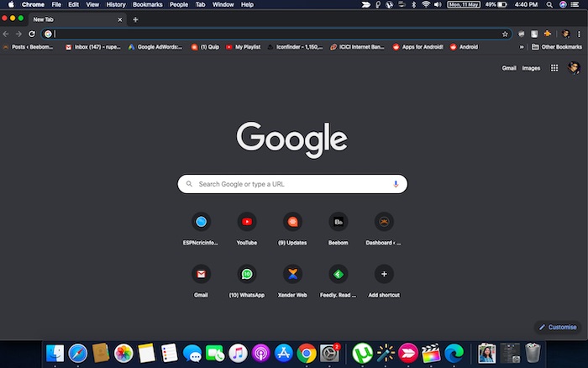The image size is (588, 368).
Task: Click the Gmail link at top right
Action: point(509,68)
